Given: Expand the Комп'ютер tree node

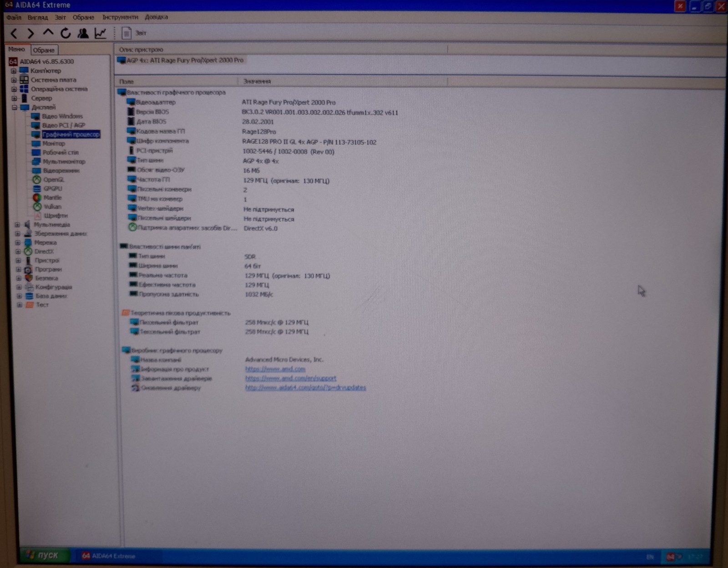Looking at the screenshot, I should click(x=13, y=71).
